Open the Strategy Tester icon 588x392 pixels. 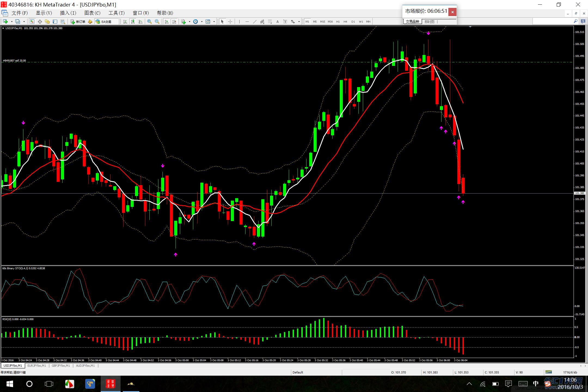pos(63,22)
